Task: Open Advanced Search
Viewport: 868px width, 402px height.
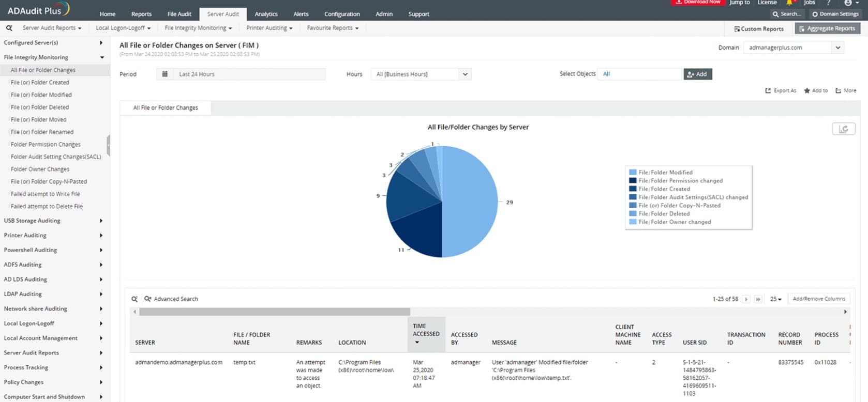Action: pyautogui.click(x=171, y=299)
